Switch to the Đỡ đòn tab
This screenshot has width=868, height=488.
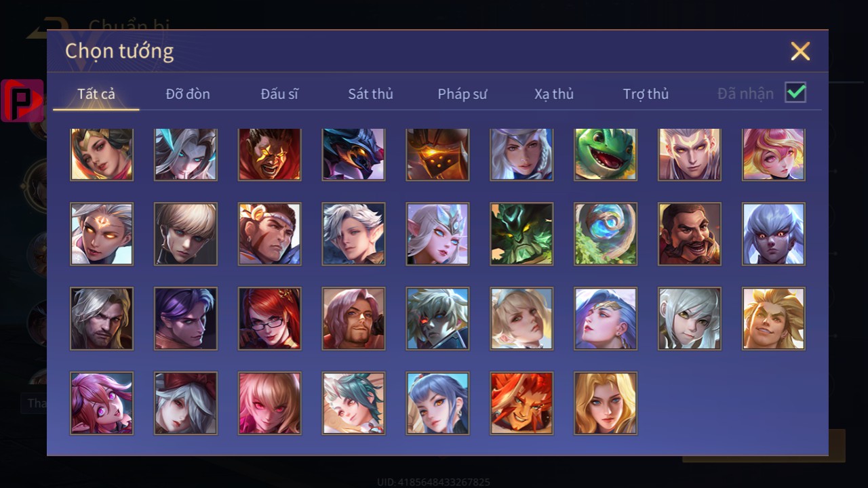(x=188, y=94)
